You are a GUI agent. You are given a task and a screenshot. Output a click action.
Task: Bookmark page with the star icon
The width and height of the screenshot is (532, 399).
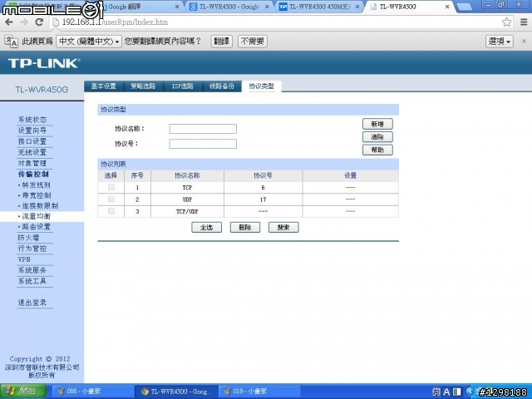click(x=506, y=22)
